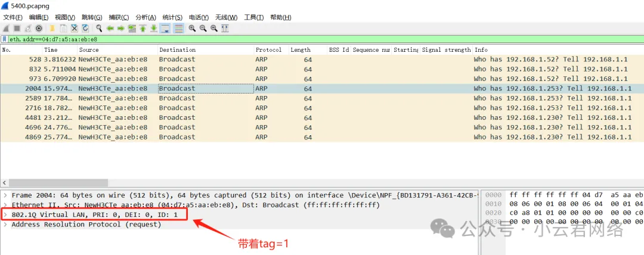Click the Zoom In toolbar icon

click(192, 28)
